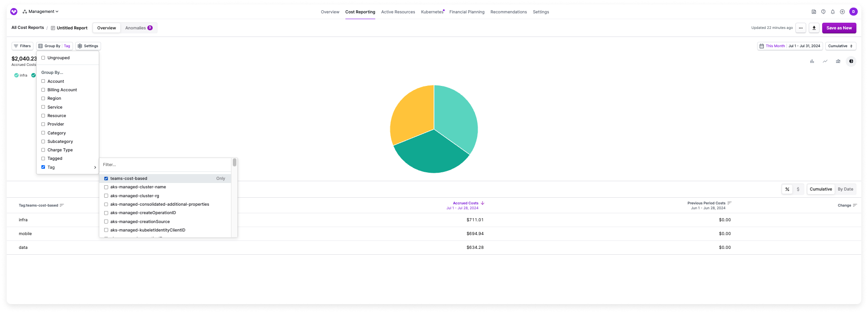
Task: Click the percent display toggle icon
Action: [787, 189]
